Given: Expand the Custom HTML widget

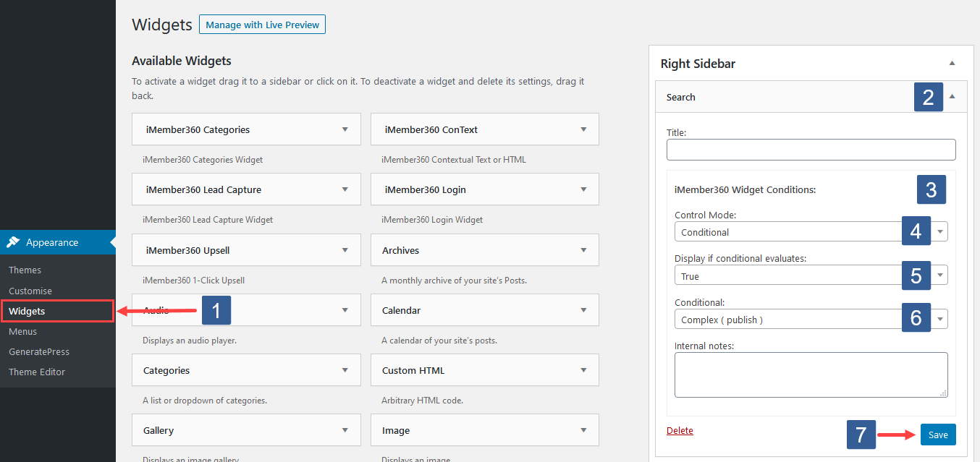Looking at the screenshot, I should (x=583, y=369).
